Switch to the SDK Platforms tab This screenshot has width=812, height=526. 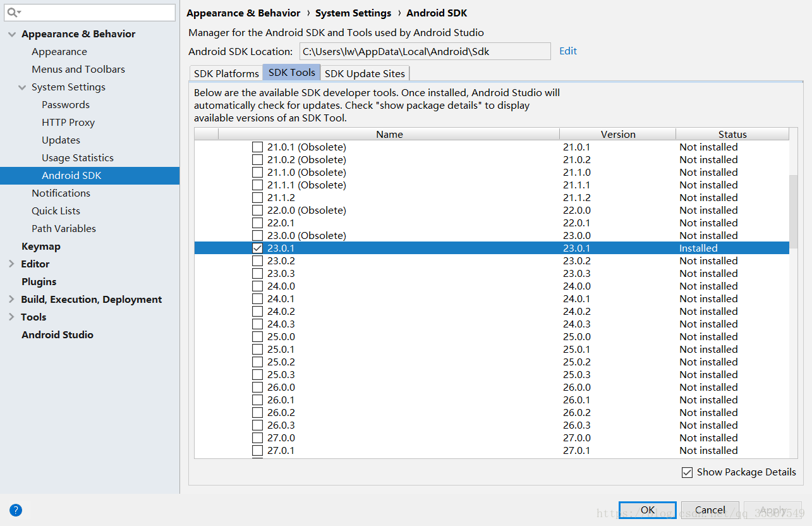226,73
